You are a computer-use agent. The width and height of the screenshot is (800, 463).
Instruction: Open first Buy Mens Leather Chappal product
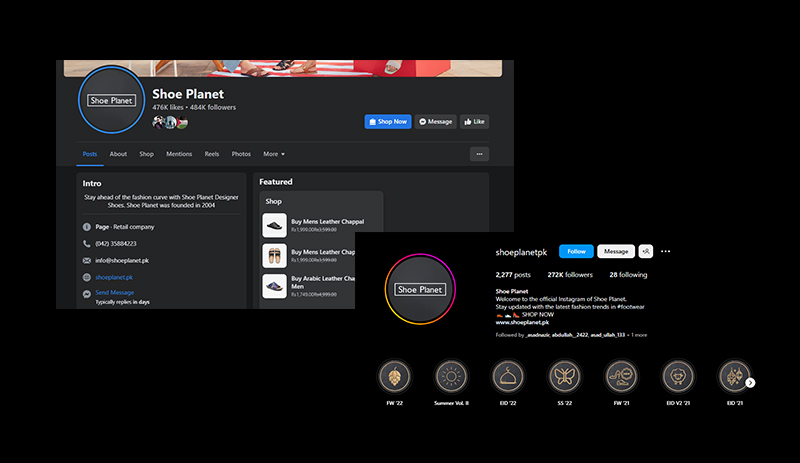(328, 222)
